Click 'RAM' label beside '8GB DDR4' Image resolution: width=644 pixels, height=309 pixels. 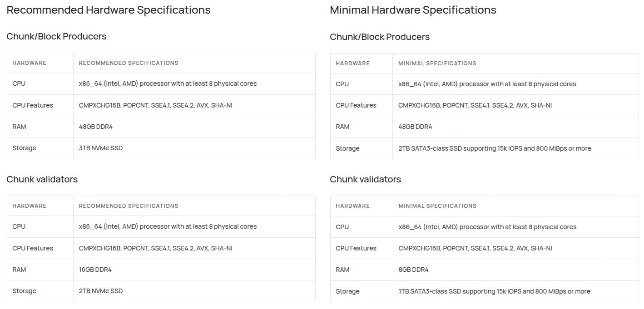(342, 270)
